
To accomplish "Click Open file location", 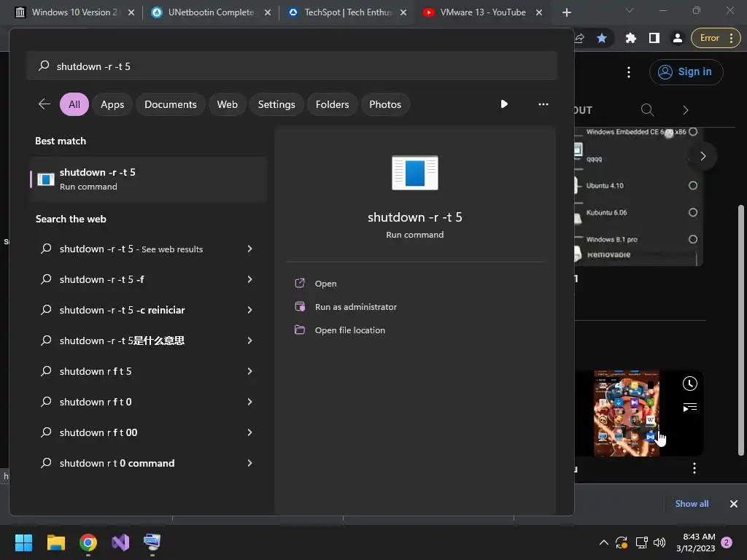I will [x=349, y=330].
